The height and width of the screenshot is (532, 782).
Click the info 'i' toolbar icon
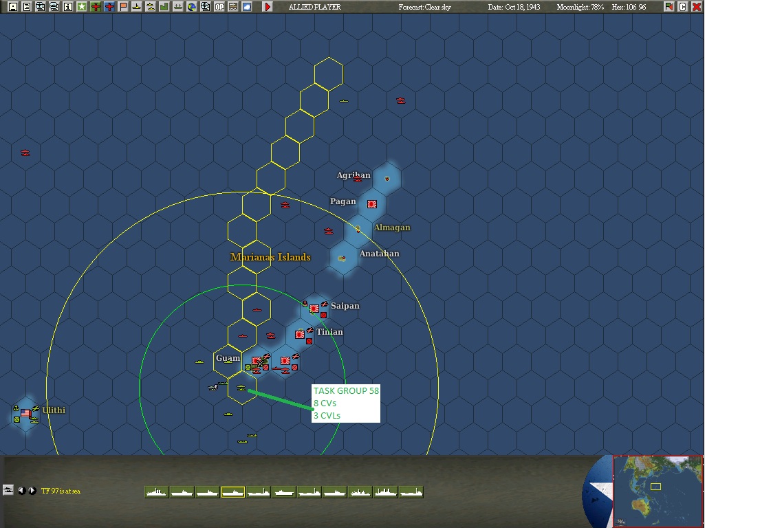(68, 7)
